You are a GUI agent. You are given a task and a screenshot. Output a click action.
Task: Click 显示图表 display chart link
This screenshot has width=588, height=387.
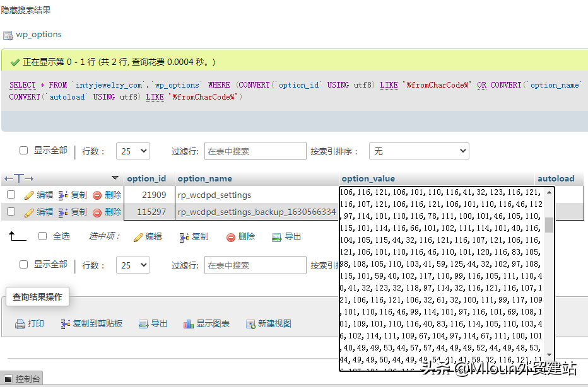(213, 323)
